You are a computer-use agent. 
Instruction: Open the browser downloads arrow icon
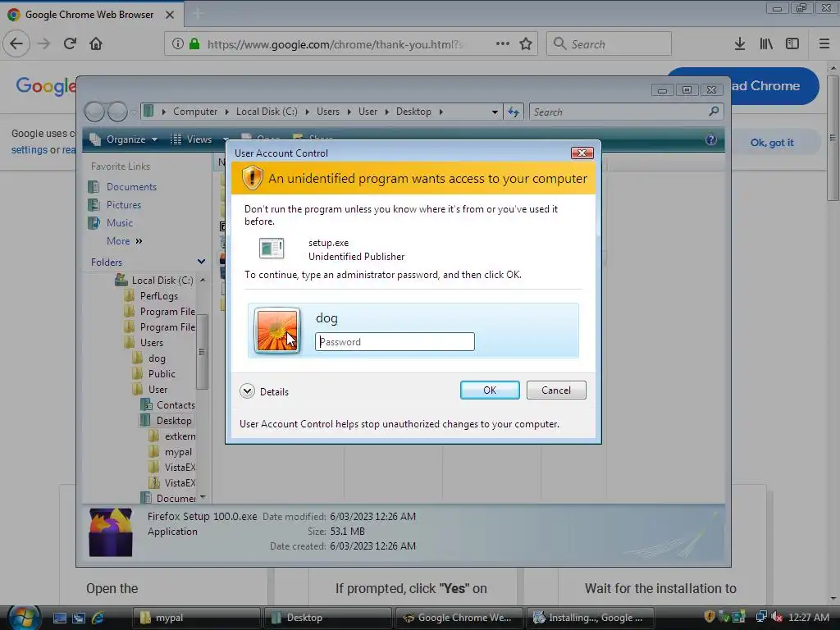click(740, 43)
